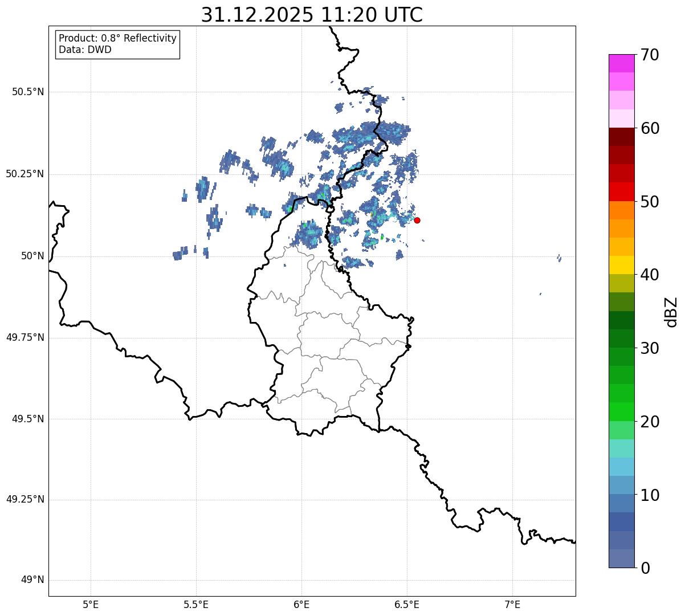Click the 5.5°E longitude tick label
Viewport: 685px width, 616px height.
click(x=196, y=604)
